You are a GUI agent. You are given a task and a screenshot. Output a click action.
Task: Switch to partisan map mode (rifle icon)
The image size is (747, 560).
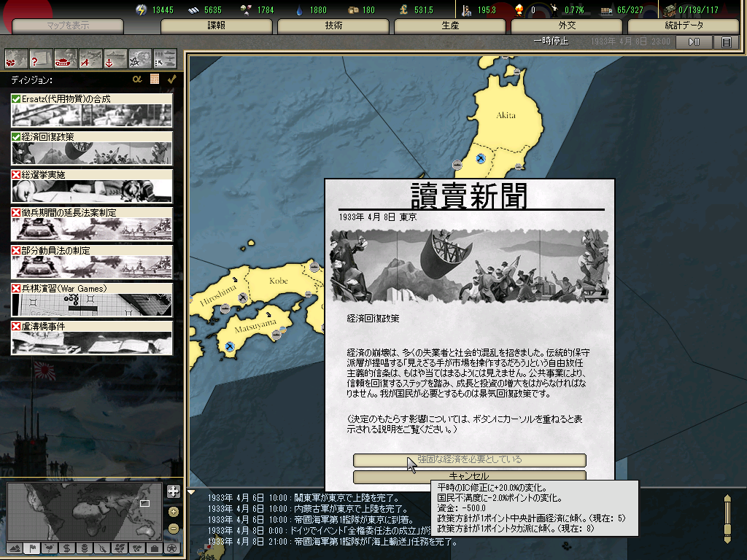[102, 548]
